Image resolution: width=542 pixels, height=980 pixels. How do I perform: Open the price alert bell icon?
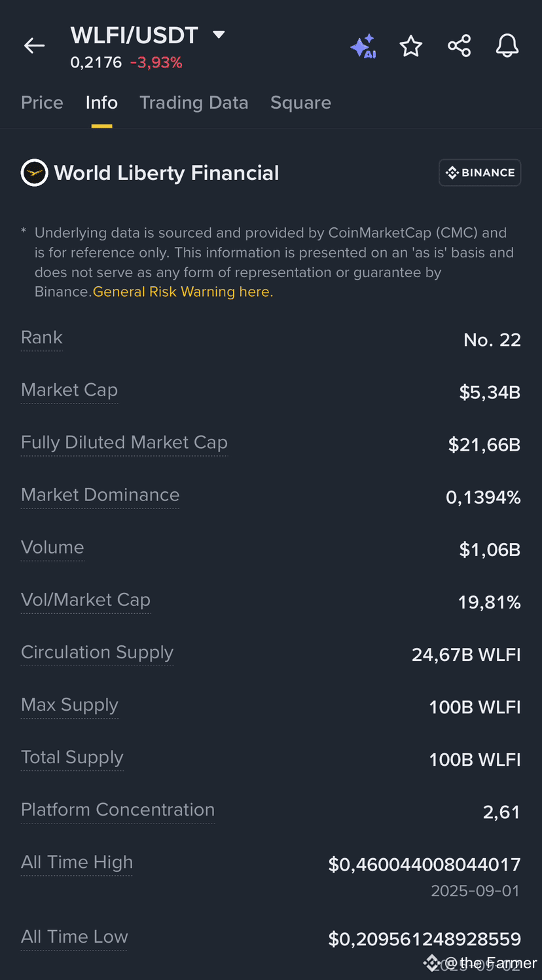point(507,46)
